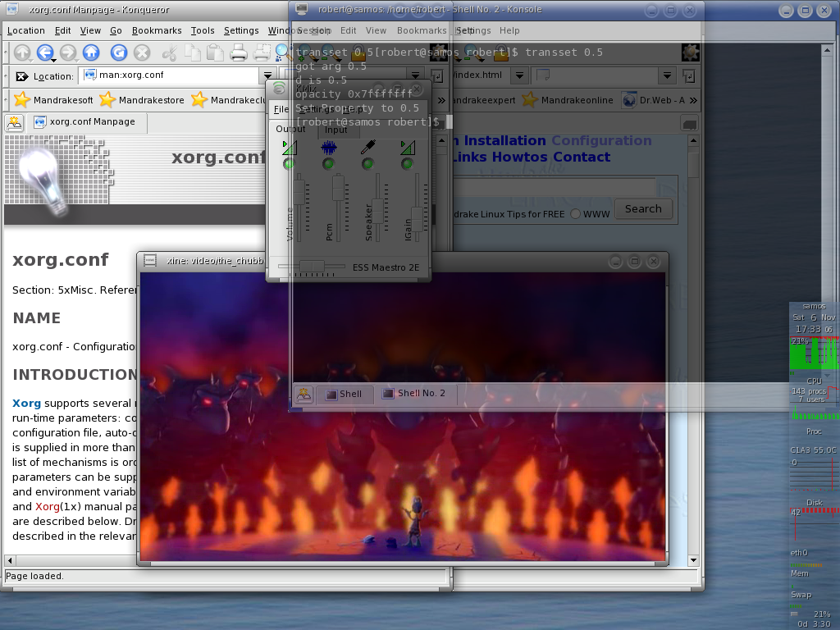840x630 pixels.
Task: Click Konsole new session icon in tab bar
Action: point(304,395)
